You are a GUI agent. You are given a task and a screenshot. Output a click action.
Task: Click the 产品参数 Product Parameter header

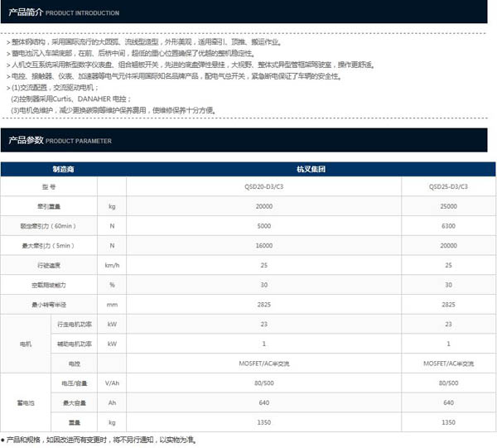coord(60,141)
